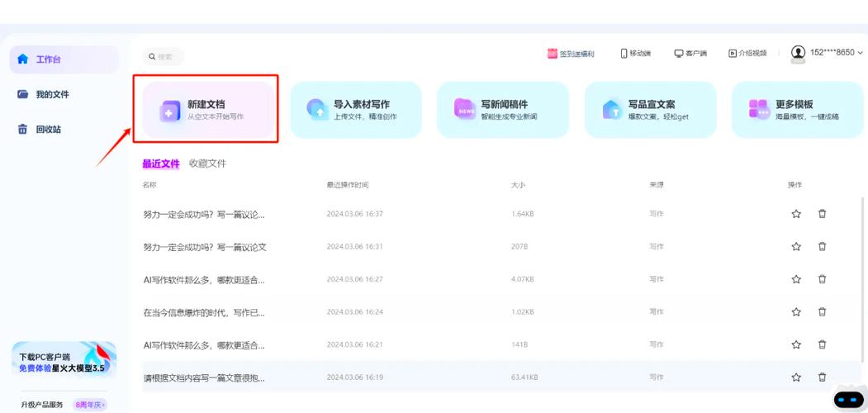Click the user avatar icon
868x413 pixels.
pos(798,53)
